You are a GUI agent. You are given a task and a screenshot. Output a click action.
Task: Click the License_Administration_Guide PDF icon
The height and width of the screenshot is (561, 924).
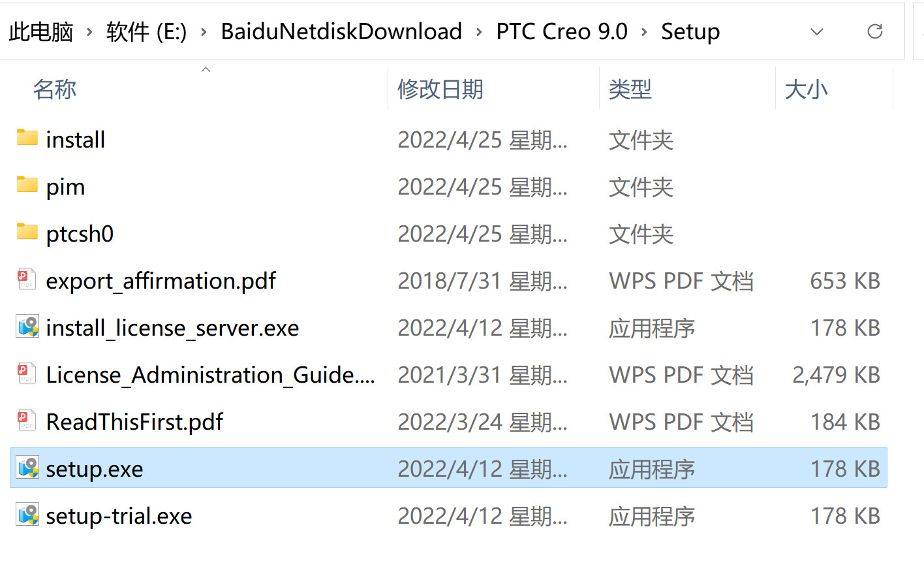(x=27, y=374)
